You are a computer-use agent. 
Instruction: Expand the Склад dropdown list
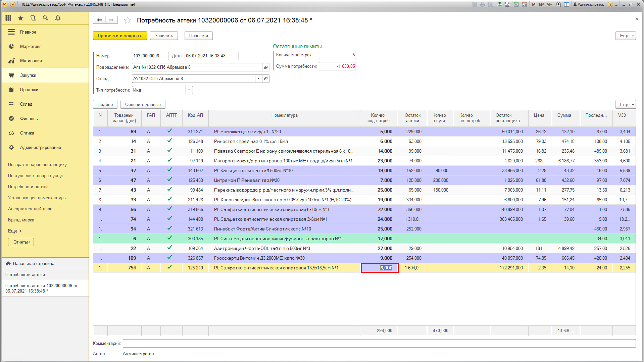tap(258, 79)
